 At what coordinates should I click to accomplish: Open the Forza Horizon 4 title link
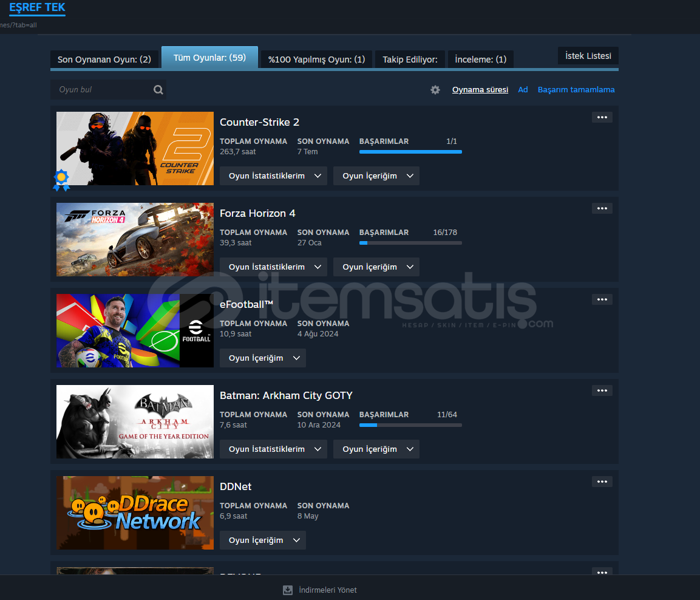coord(257,213)
